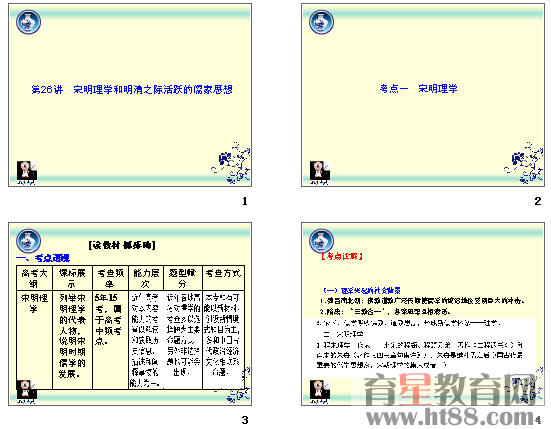551x429 pixels.
Task: Click the 考查方式 table header cell
Action: 223,278
